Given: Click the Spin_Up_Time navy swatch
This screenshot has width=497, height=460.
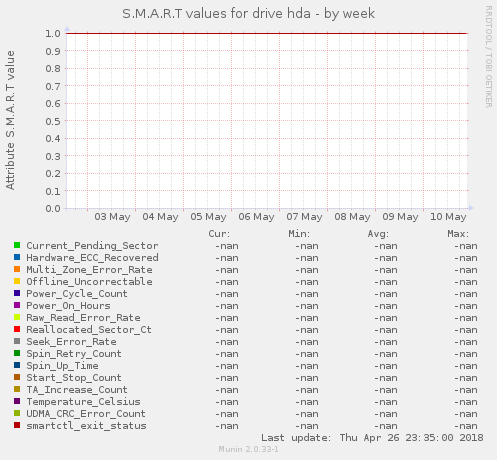Looking at the screenshot, I should pos(17,365).
